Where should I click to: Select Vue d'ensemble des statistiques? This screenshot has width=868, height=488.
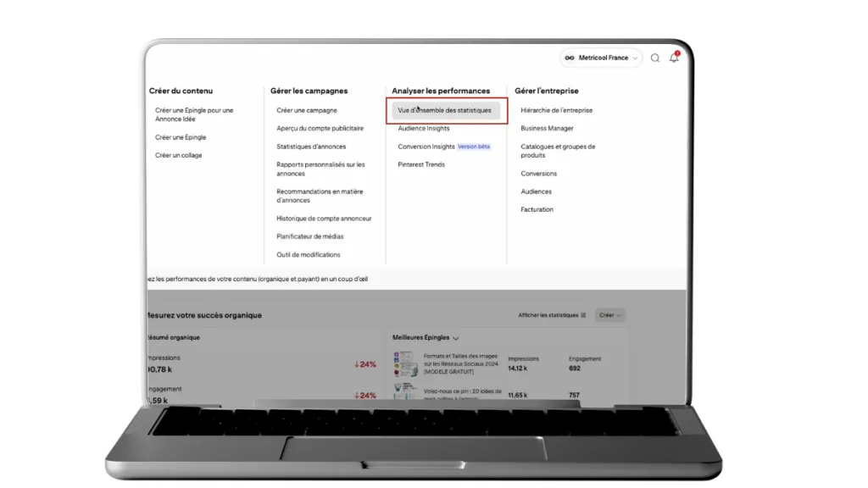pos(444,110)
